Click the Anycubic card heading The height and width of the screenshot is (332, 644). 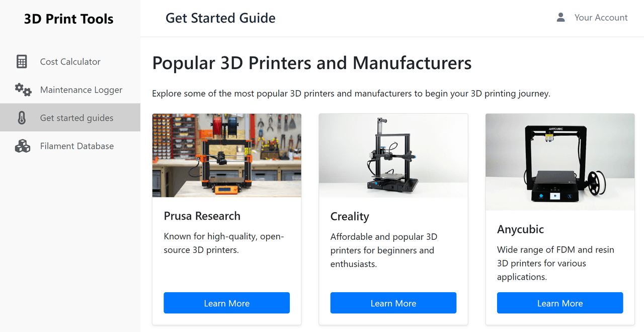coord(520,229)
